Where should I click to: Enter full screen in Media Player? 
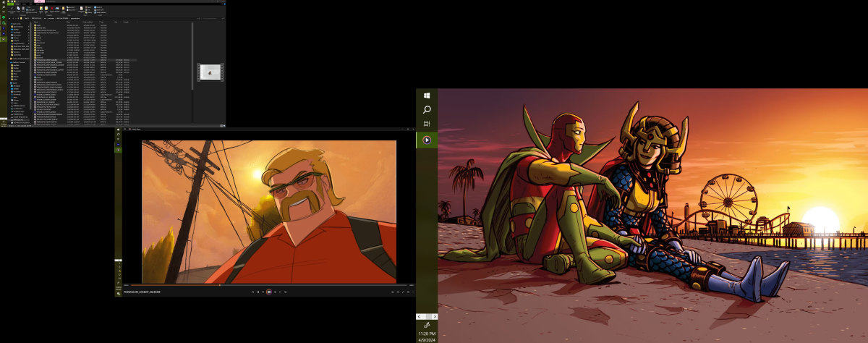403,292
